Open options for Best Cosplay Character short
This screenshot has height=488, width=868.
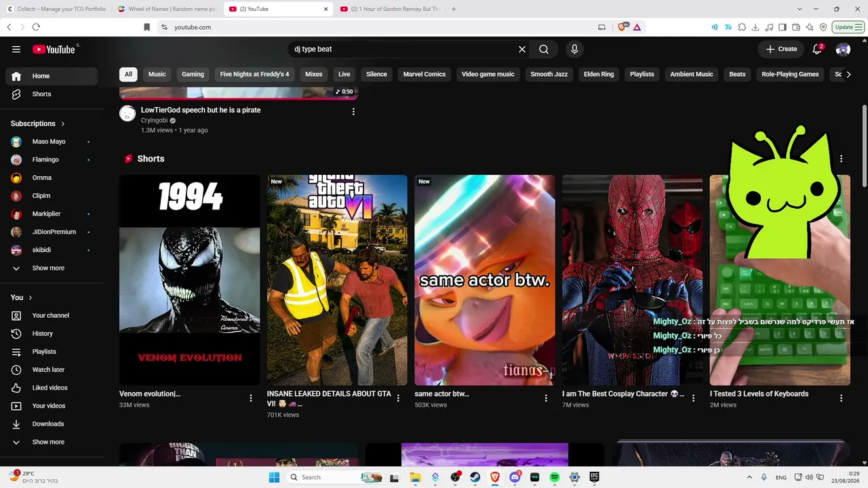(693, 399)
